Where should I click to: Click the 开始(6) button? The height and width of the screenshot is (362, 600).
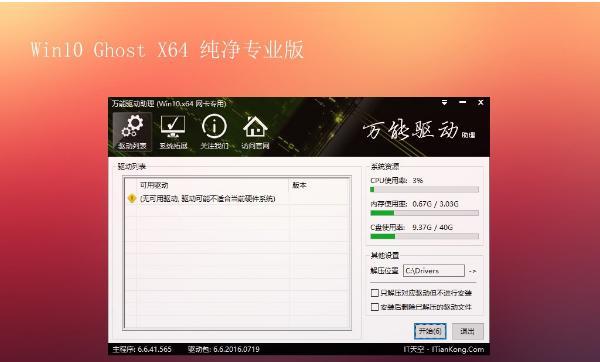tap(430, 331)
